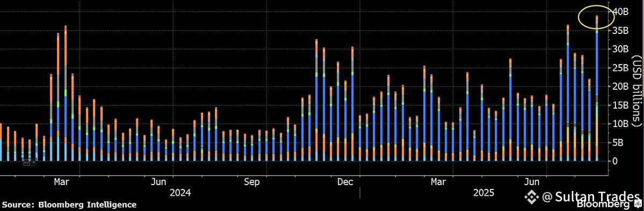The height and width of the screenshot is (211, 644).
Task: Click the Sep x-axis label
Action: click(x=252, y=181)
